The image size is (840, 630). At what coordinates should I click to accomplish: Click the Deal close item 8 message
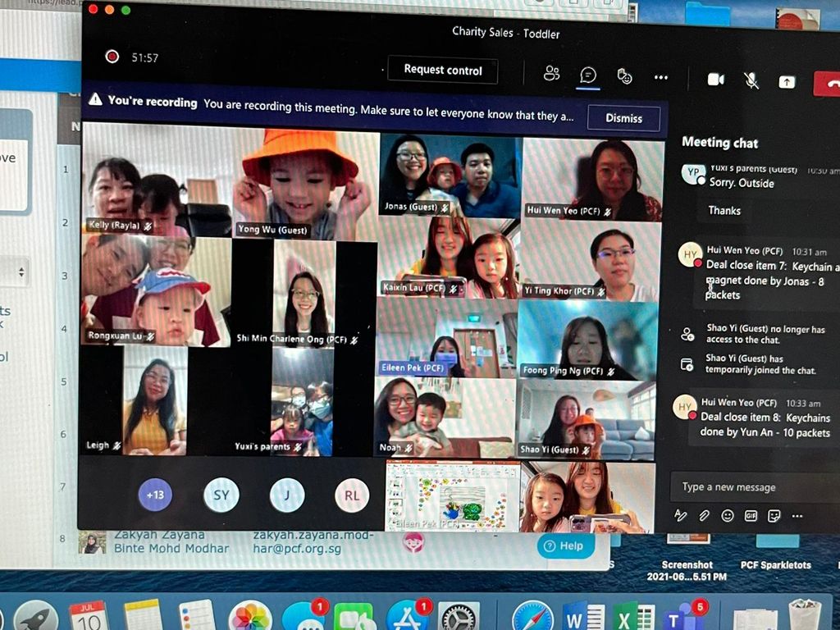(x=765, y=424)
